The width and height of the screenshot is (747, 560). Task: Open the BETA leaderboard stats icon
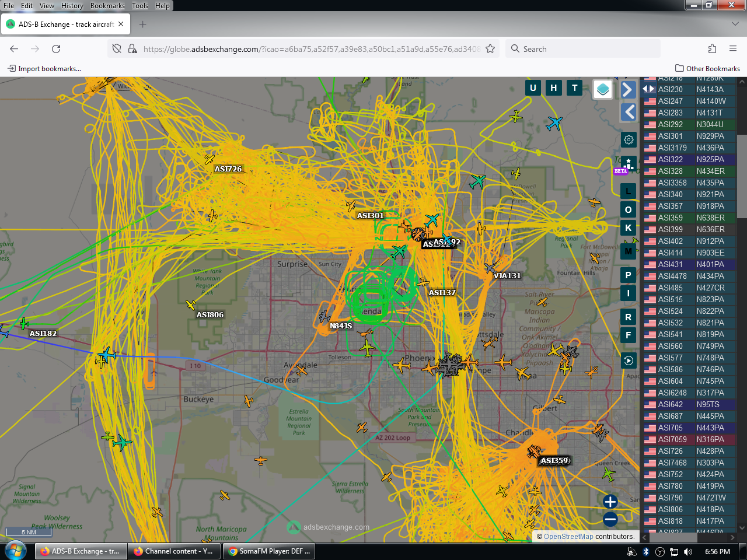tap(629, 164)
